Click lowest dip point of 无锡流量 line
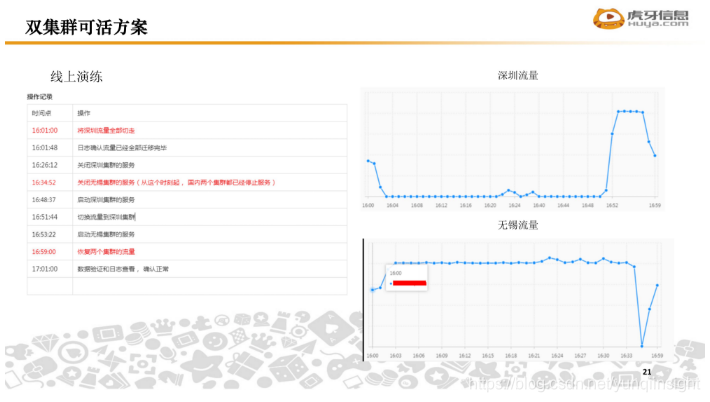This screenshot has width=710, height=402. (642, 346)
